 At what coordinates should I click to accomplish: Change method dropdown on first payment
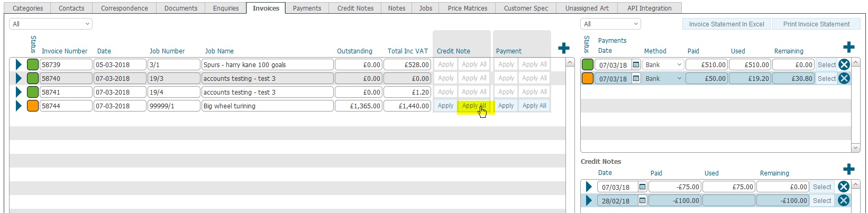coord(663,64)
